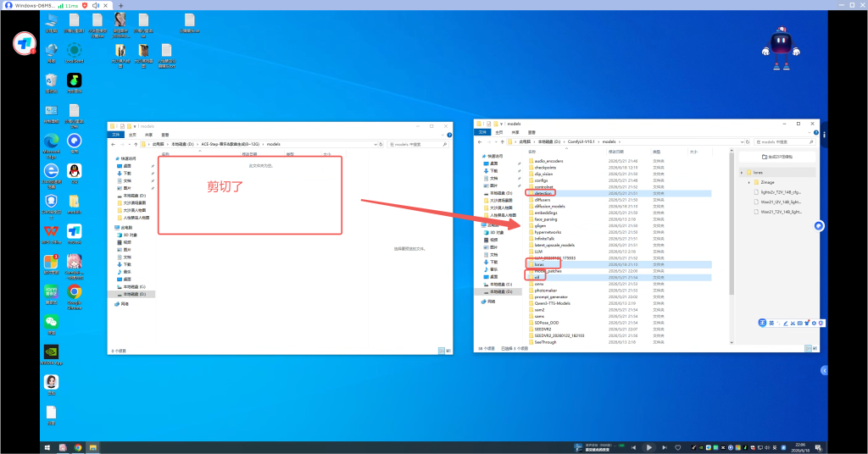Select the diffusion_models folder
The height and width of the screenshot is (454, 868).
tap(549, 207)
